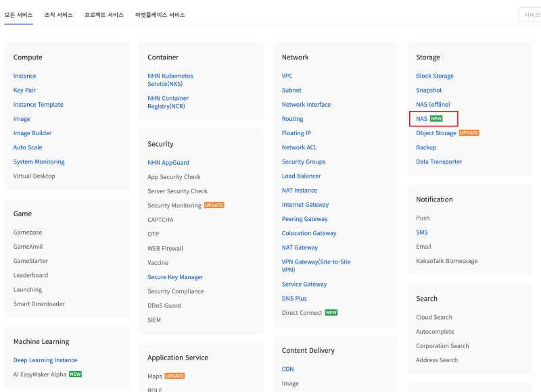Open Backup storage link
The width and height of the screenshot is (541, 392).
[x=426, y=147]
